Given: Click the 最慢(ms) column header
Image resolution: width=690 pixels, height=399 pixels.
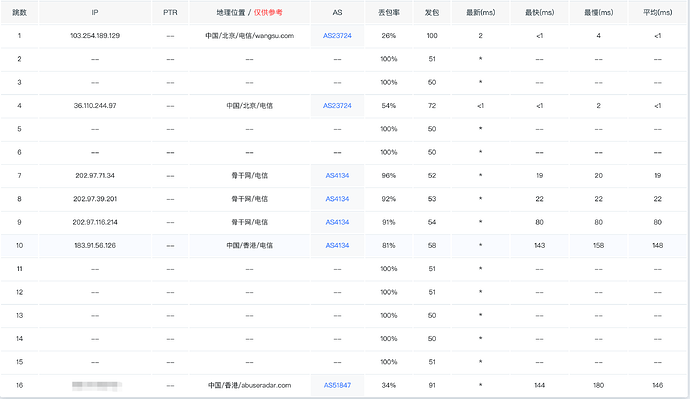Looking at the screenshot, I should point(598,12).
